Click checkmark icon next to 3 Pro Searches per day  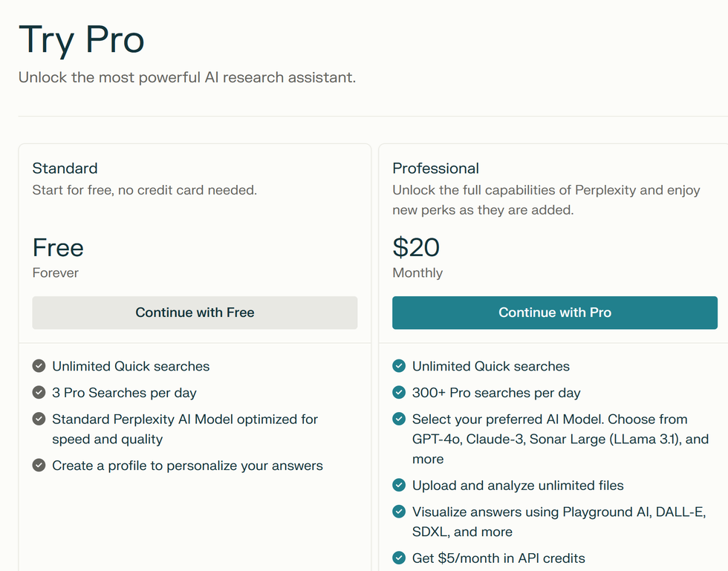pyautogui.click(x=39, y=393)
